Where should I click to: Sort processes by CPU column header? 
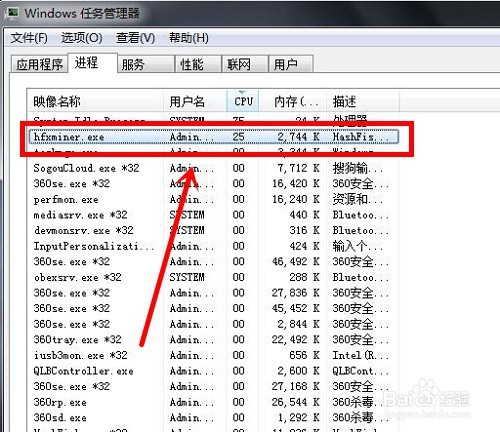243,101
